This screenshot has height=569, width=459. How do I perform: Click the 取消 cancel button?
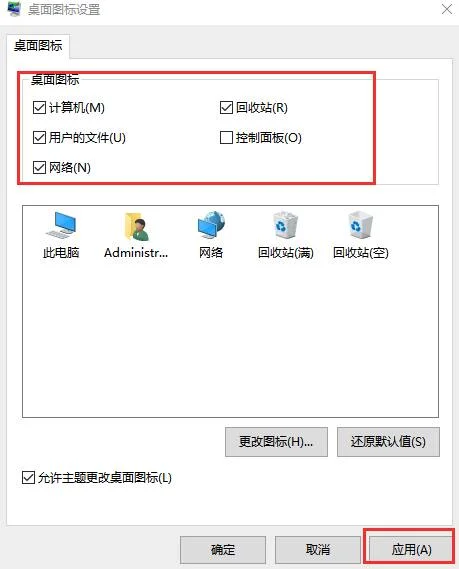pyautogui.click(x=318, y=549)
